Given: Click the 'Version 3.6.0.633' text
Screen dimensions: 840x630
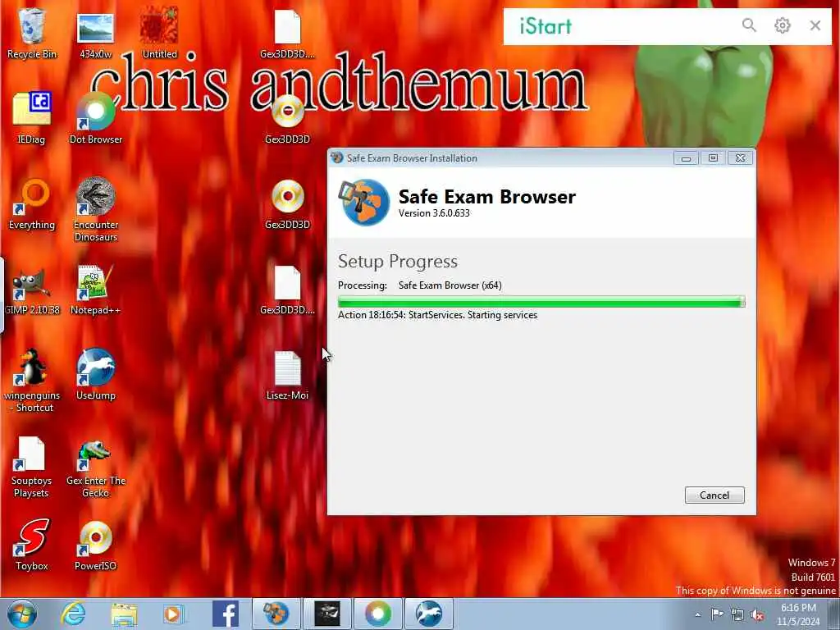Looking at the screenshot, I should pyautogui.click(x=434, y=213).
